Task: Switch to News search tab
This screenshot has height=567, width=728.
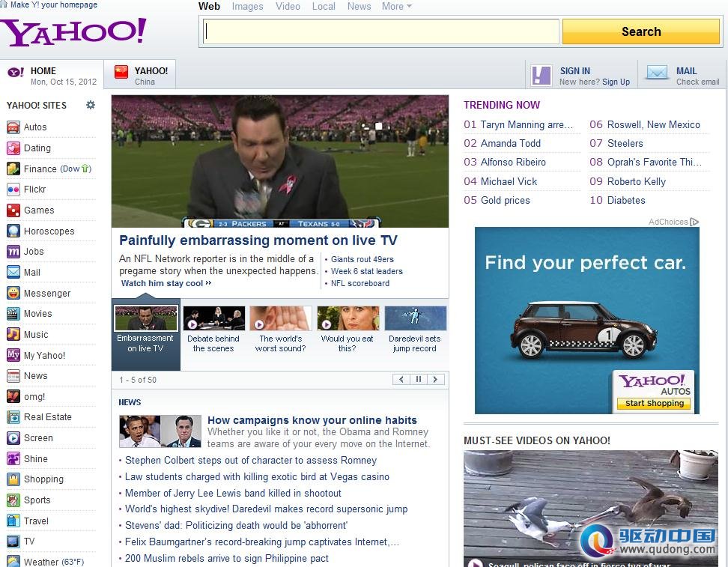Action: [x=360, y=7]
